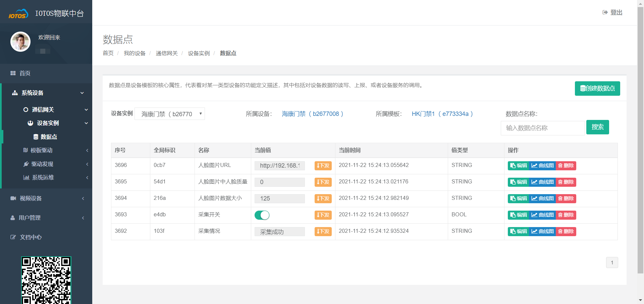Go to 首页 in the sidebar

click(x=25, y=73)
